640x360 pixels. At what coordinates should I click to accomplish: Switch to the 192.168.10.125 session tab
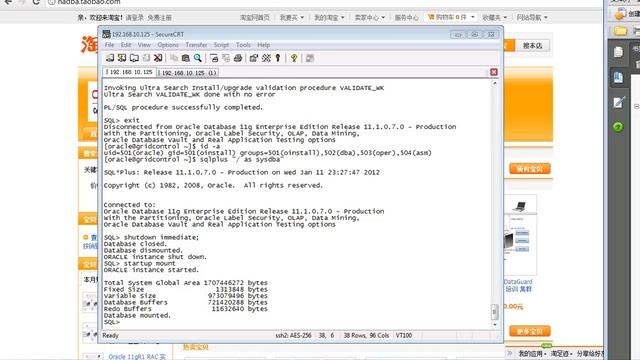tap(129, 72)
